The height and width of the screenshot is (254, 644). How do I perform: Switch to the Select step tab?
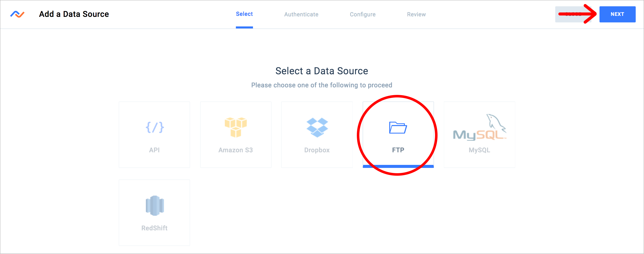pyautogui.click(x=244, y=14)
